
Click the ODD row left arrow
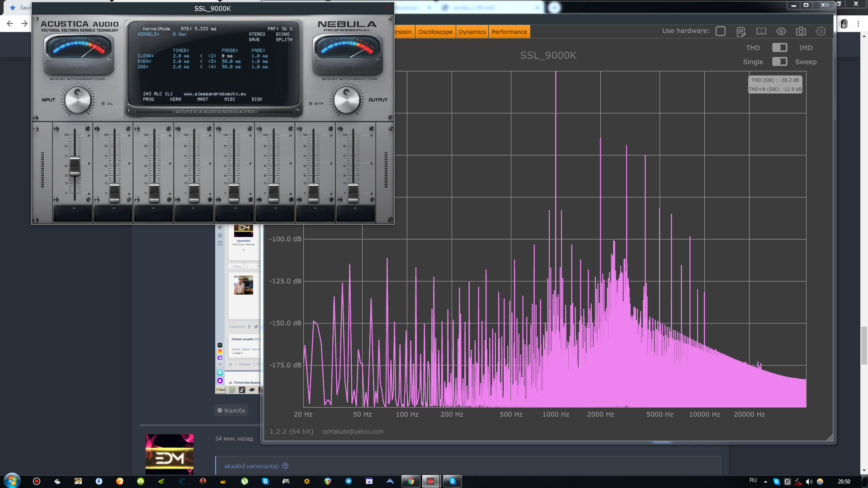201,67
